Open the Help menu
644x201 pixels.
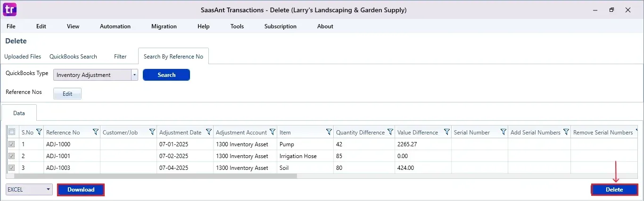click(x=203, y=26)
